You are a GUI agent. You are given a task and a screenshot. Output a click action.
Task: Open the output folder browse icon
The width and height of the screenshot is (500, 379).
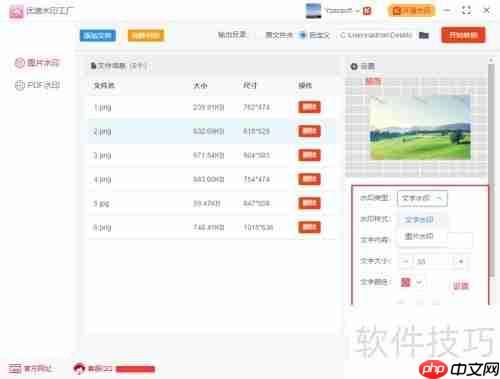424,35
